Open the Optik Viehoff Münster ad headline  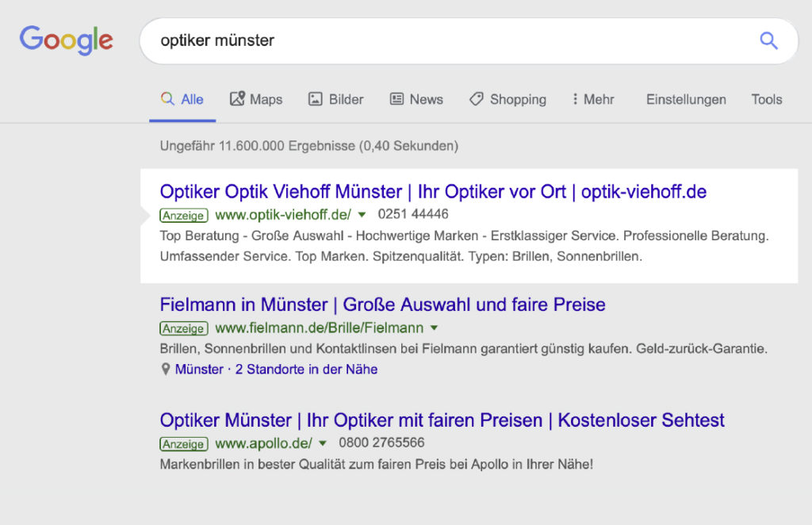433,192
